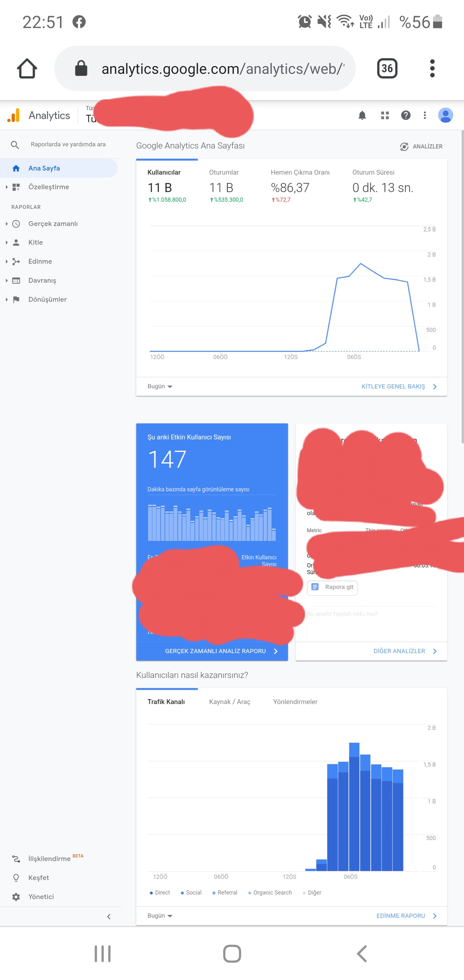The width and height of the screenshot is (464, 980).
Task: Select the Oturum Süresi metric tab
Action: pyautogui.click(x=383, y=186)
